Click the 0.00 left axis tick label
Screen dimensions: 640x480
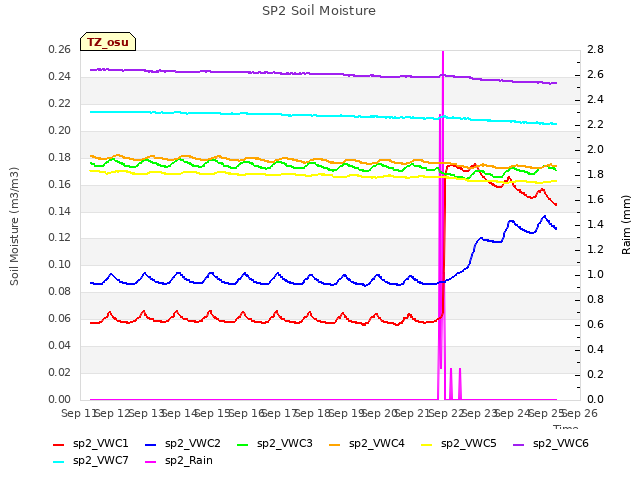(59, 399)
